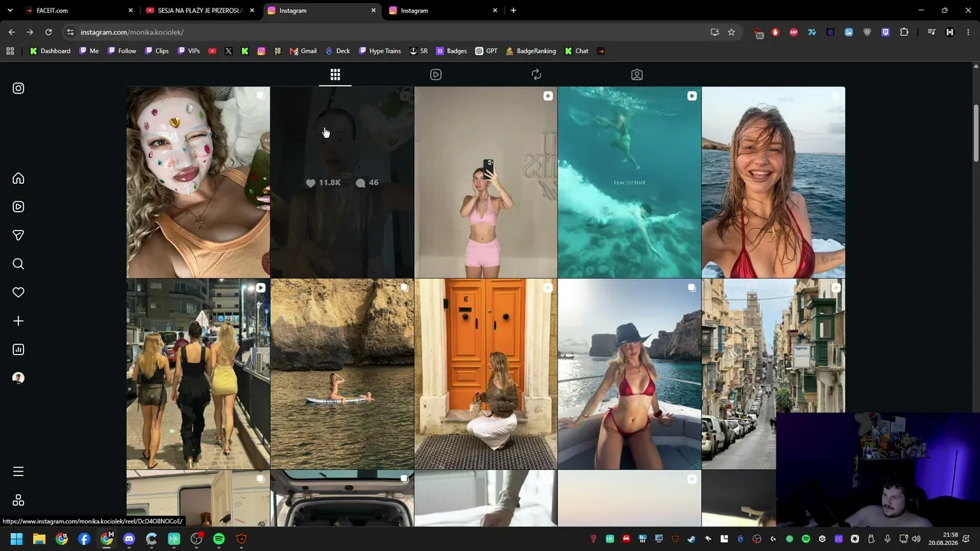The width and height of the screenshot is (980, 551).
Task: Open the red bikini sea selfie post
Action: point(773,182)
